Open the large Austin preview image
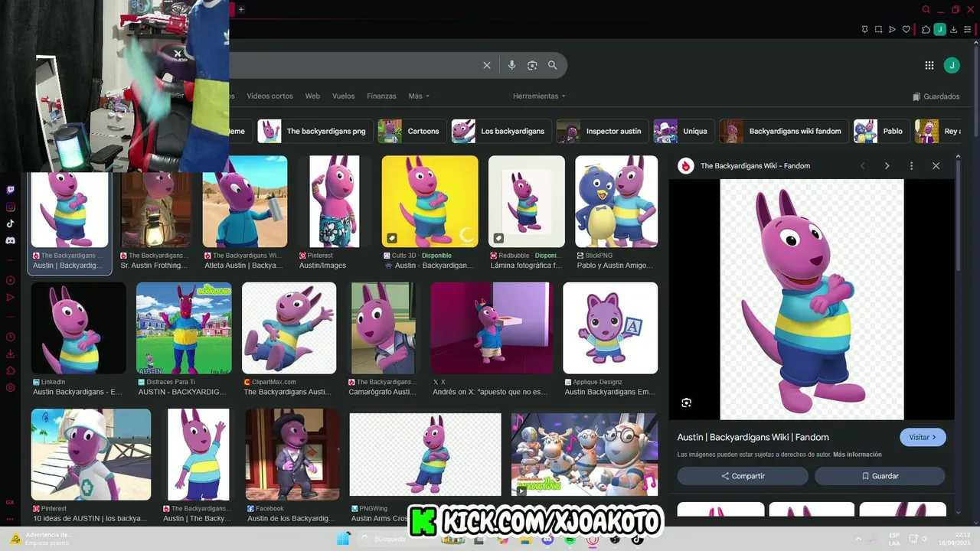980x551 pixels. tap(812, 299)
